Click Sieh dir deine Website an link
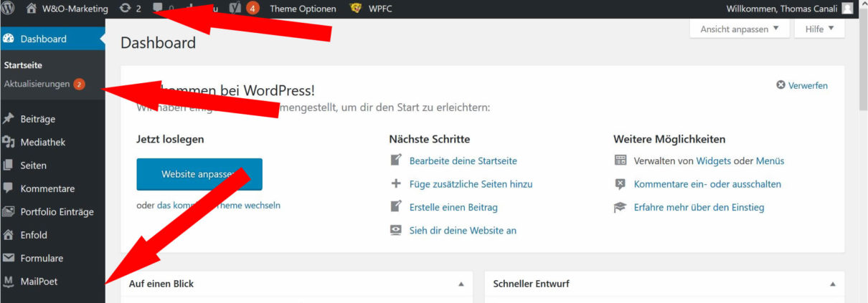This screenshot has height=303, width=868. coord(463,231)
